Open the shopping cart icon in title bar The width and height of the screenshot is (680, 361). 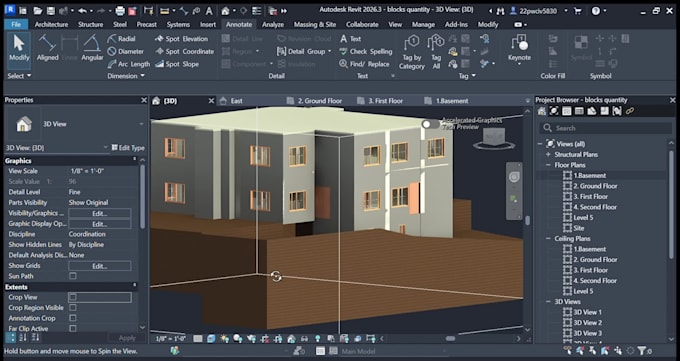point(578,10)
